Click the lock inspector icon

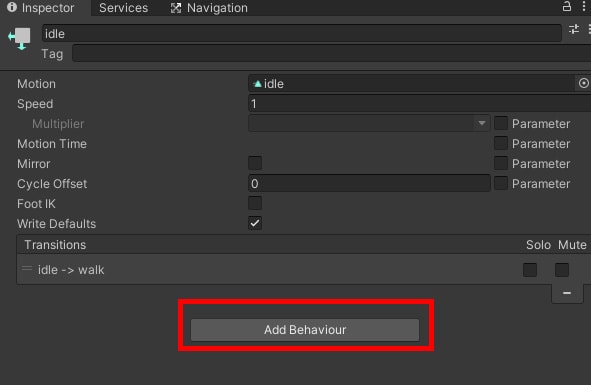(x=567, y=6)
